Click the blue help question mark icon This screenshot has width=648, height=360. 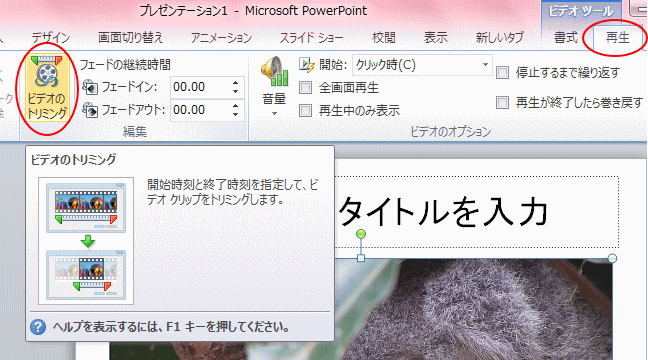click(38, 327)
